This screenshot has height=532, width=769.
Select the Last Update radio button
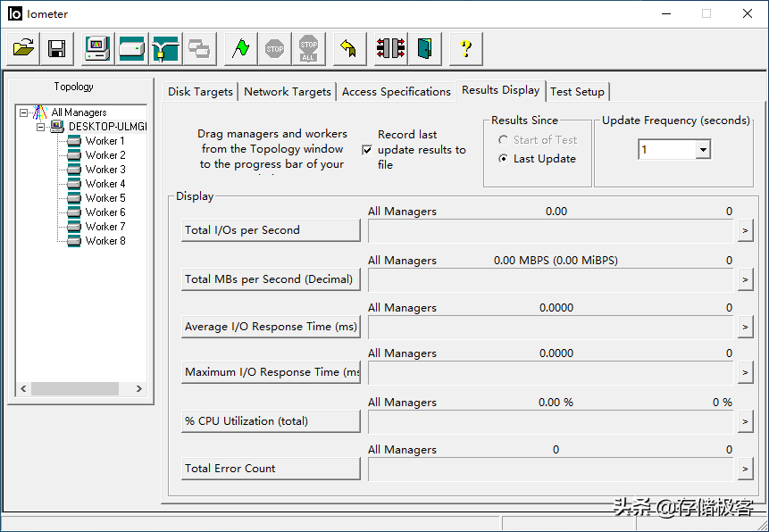pos(504,159)
